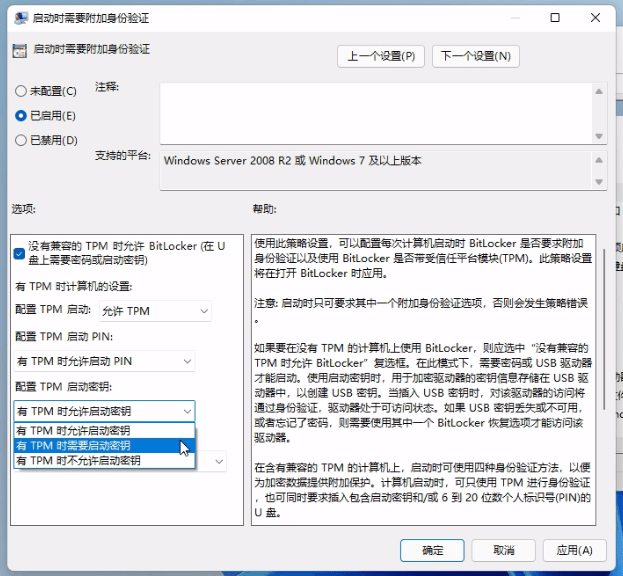This screenshot has width=623, height=576.
Task: Click the help panel vertical scrollbar
Action: coord(604,330)
